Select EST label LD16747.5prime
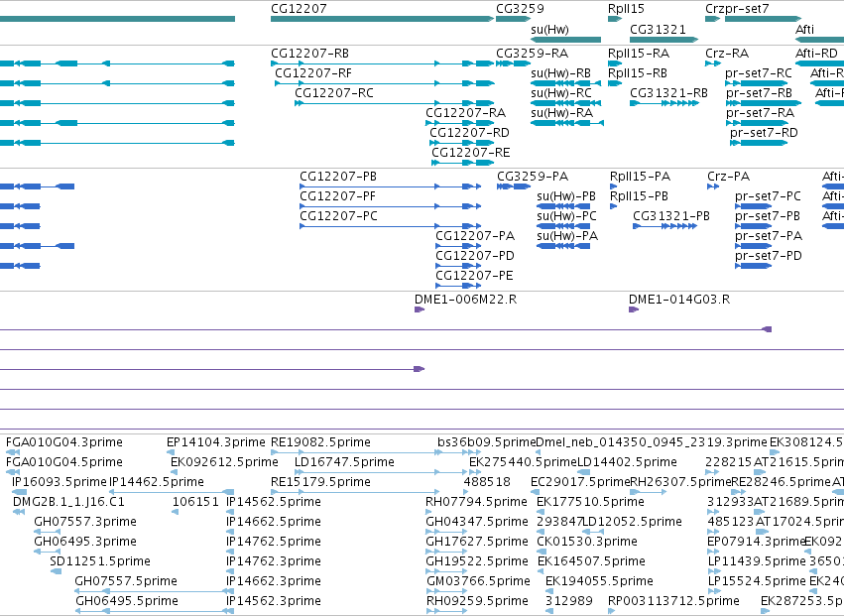The image size is (844, 616). [344, 462]
